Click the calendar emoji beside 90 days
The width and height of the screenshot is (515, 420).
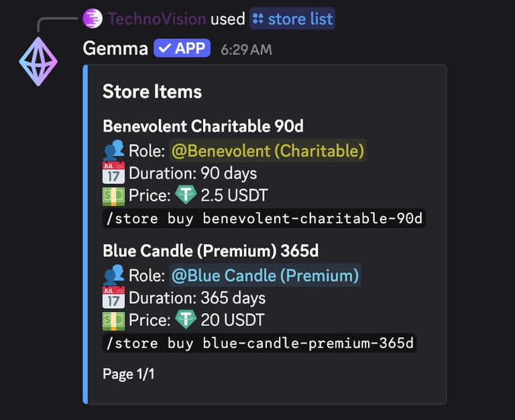(113, 173)
